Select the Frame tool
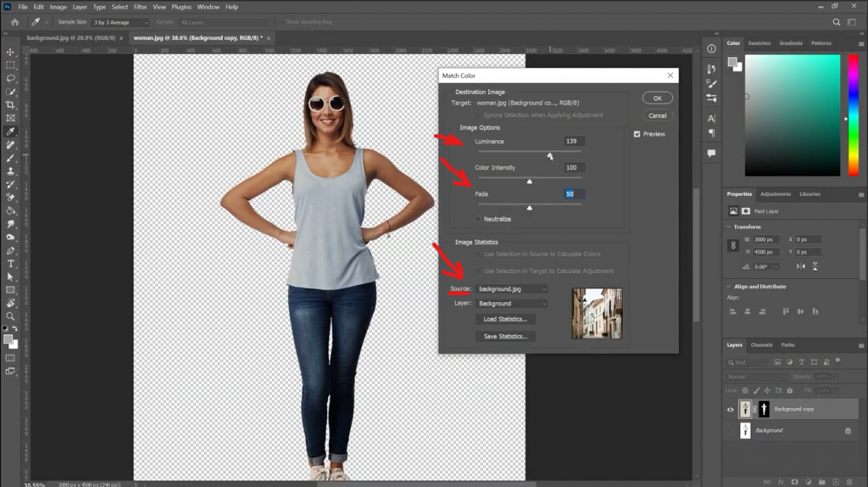 click(x=10, y=118)
